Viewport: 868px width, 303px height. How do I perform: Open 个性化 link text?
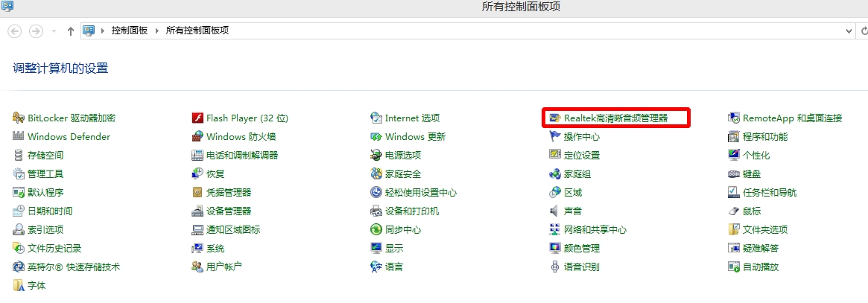756,156
